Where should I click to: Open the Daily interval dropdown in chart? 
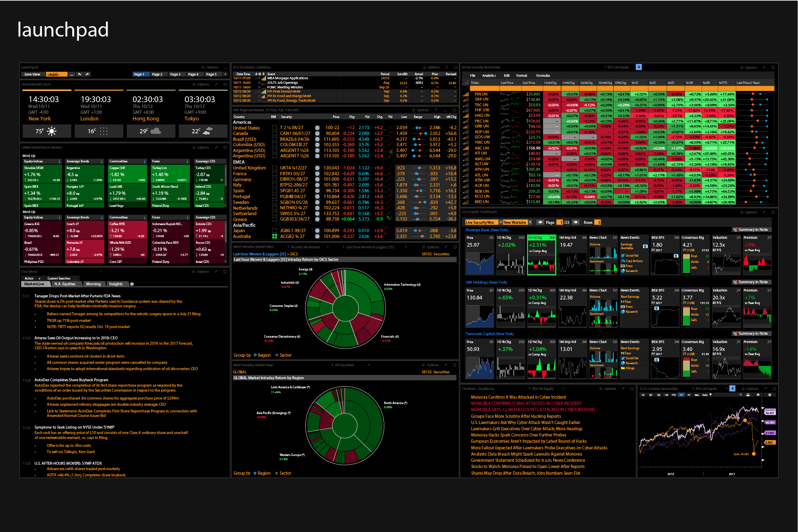pos(710,395)
